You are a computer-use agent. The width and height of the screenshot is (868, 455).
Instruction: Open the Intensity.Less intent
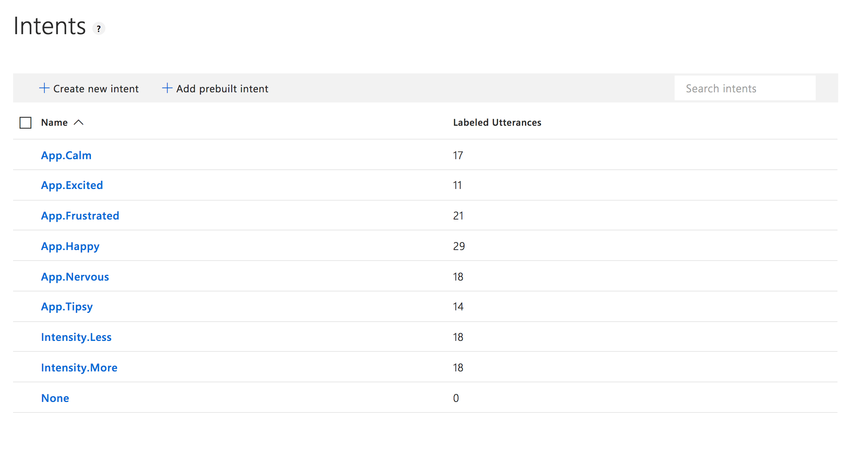[76, 337]
